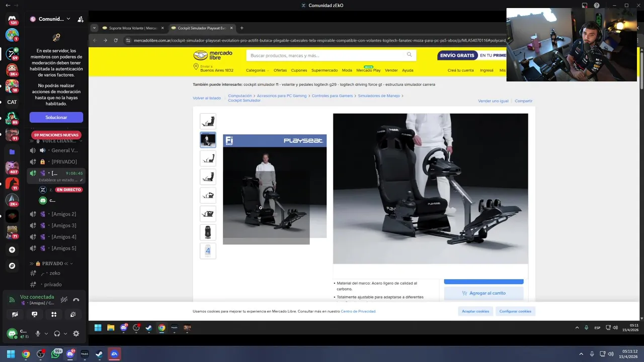Open Steam from the Windows taskbar
Screen dimensions: 644x362
[99, 354]
